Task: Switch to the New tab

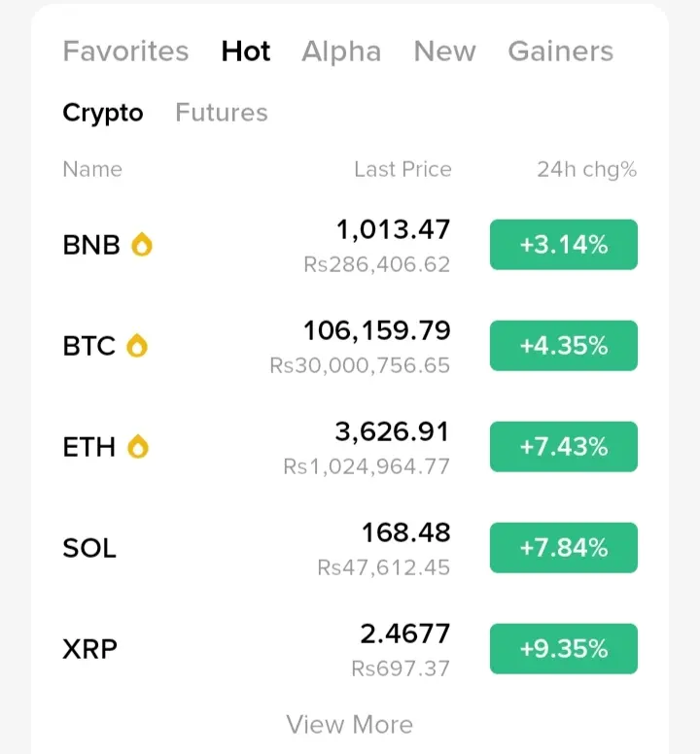Action: 444,51
